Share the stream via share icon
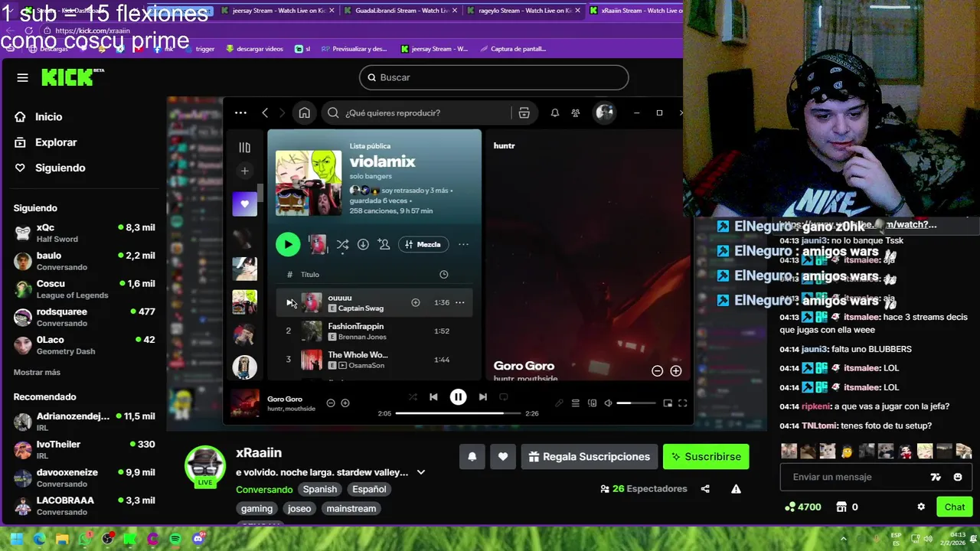 [705, 489]
